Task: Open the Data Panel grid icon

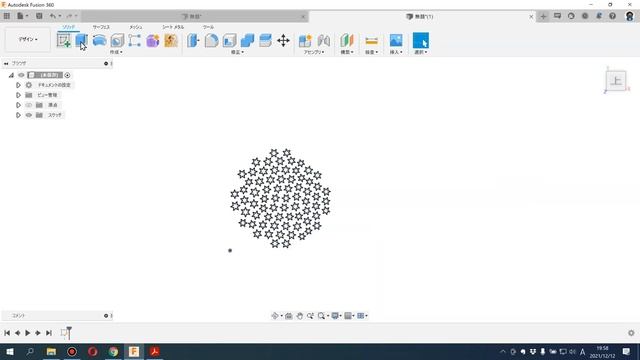Action: click(x=7, y=16)
